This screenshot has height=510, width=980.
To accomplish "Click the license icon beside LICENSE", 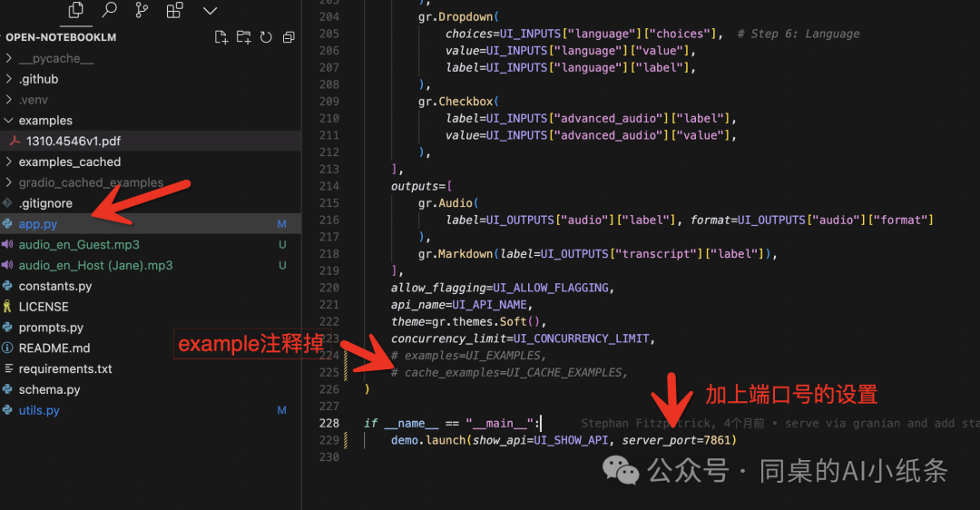I will tap(7, 306).
